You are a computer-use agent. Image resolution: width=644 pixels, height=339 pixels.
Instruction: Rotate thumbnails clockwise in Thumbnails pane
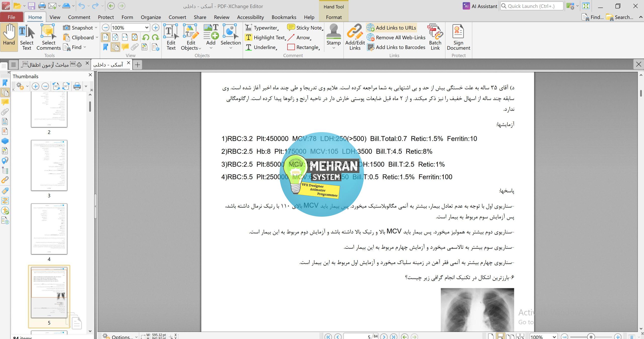[x=66, y=86]
